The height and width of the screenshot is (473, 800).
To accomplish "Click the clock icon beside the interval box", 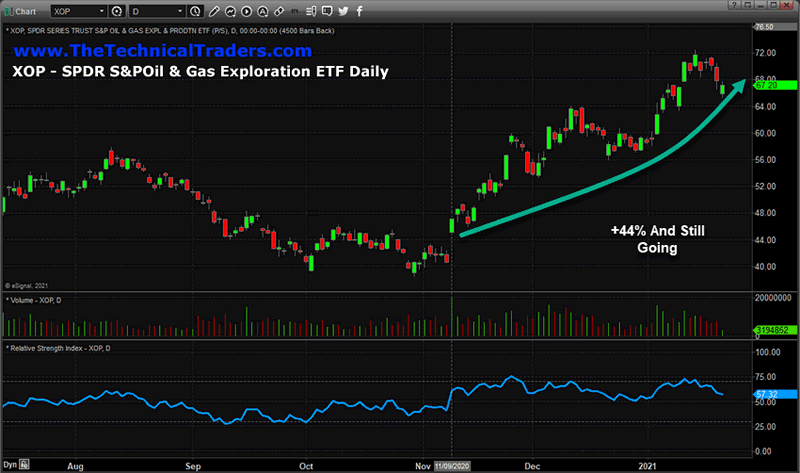I will pos(195,11).
